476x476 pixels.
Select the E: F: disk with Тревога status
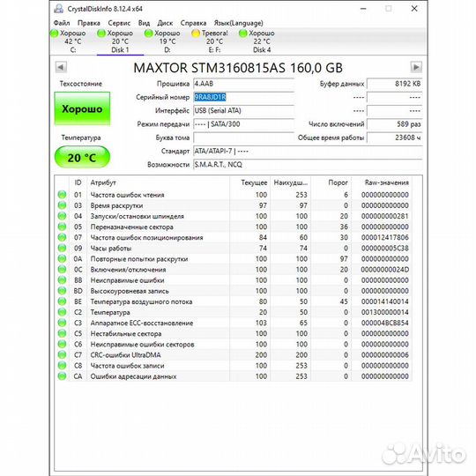[214, 41]
